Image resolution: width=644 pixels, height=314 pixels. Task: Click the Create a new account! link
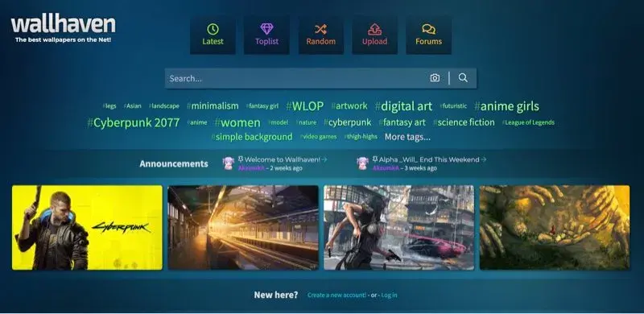[x=336, y=295]
